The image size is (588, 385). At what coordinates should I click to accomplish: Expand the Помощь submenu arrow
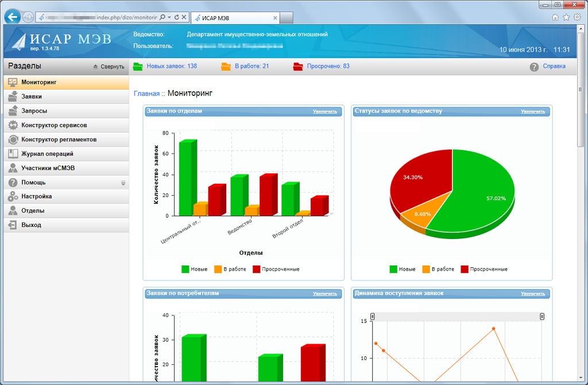[123, 183]
